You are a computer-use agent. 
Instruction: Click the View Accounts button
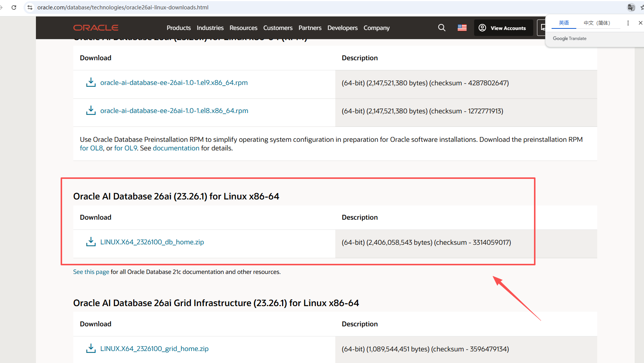[503, 28]
